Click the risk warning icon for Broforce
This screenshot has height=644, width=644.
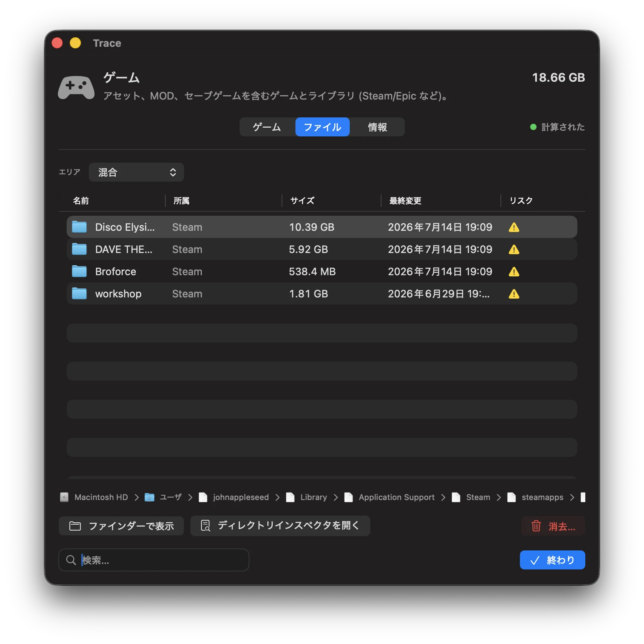514,272
